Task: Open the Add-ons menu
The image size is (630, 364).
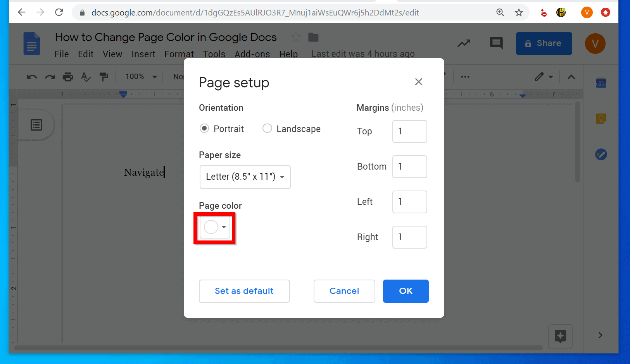Action: tap(252, 54)
